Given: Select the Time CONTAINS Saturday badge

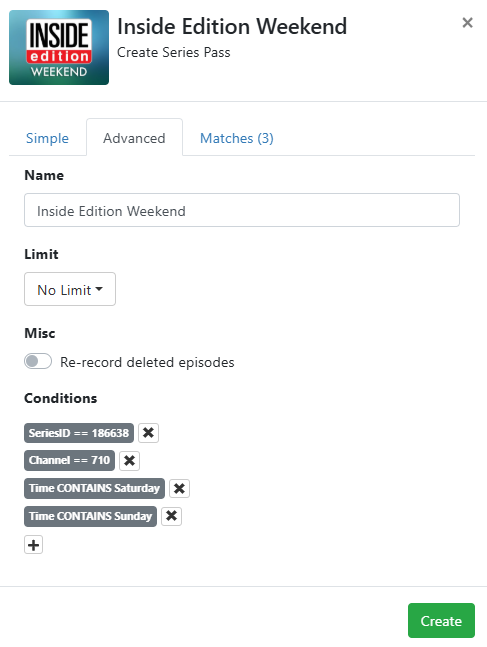Looking at the screenshot, I should tap(95, 489).
